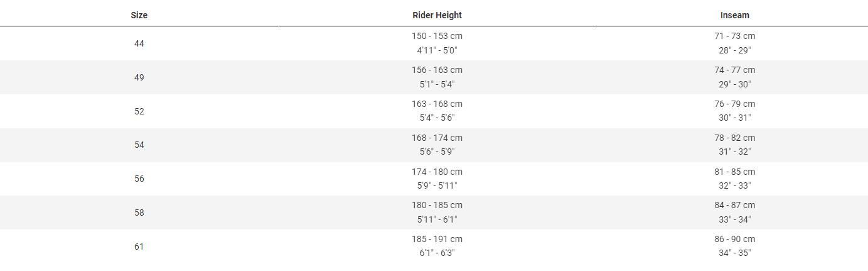Choose size 54 cell

(x=139, y=145)
